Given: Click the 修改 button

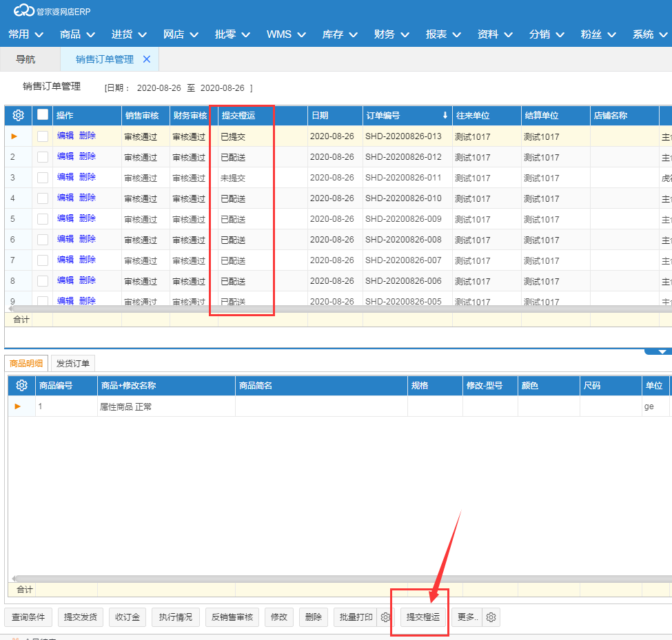Looking at the screenshot, I should click(x=279, y=617).
